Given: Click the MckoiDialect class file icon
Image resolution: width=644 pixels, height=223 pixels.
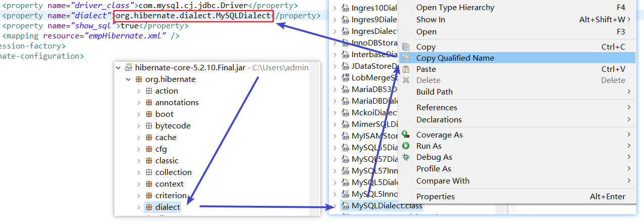Looking at the screenshot, I should (x=346, y=113).
